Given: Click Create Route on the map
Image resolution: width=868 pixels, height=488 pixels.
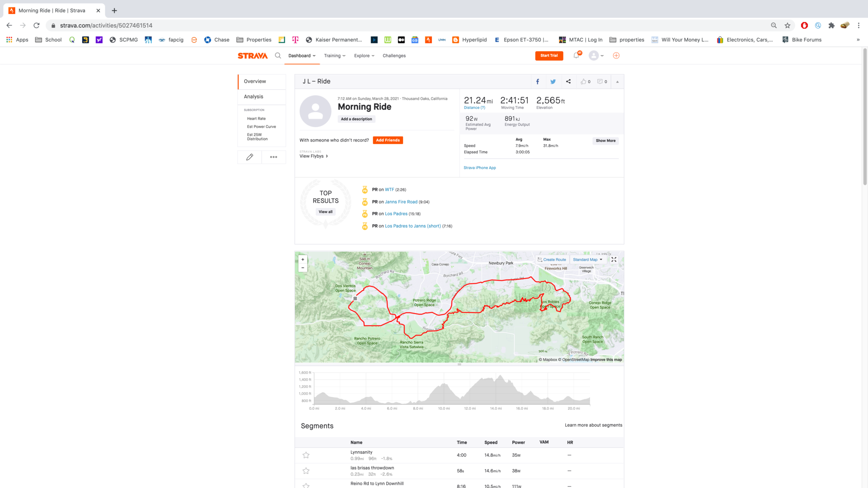Looking at the screenshot, I should tap(552, 260).
